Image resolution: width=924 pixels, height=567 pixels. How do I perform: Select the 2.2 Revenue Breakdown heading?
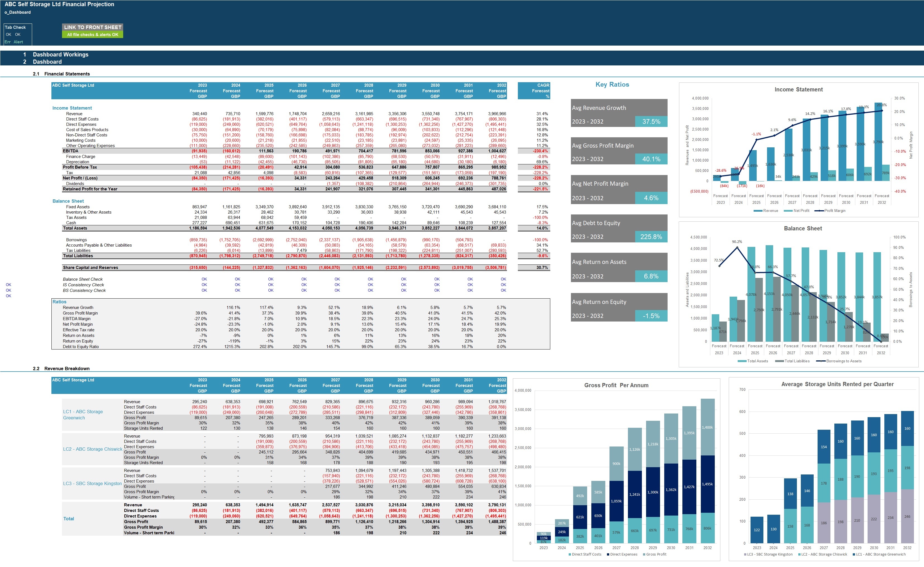point(67,369)
